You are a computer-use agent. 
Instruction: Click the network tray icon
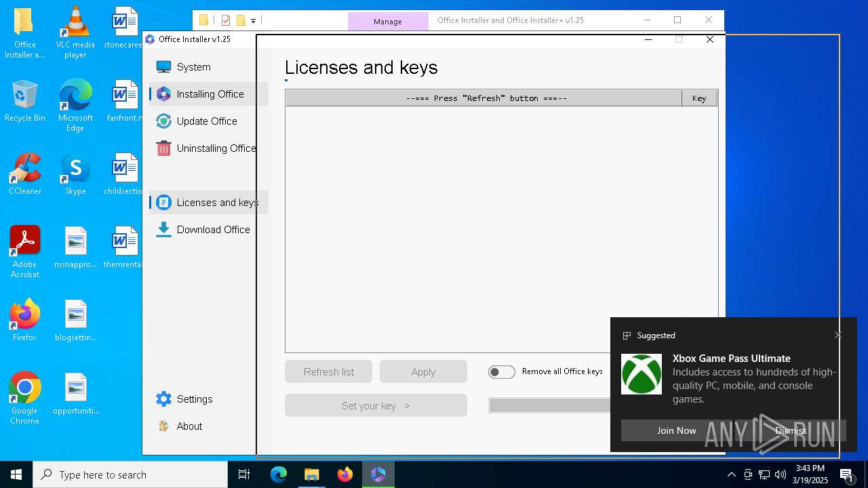764,474
